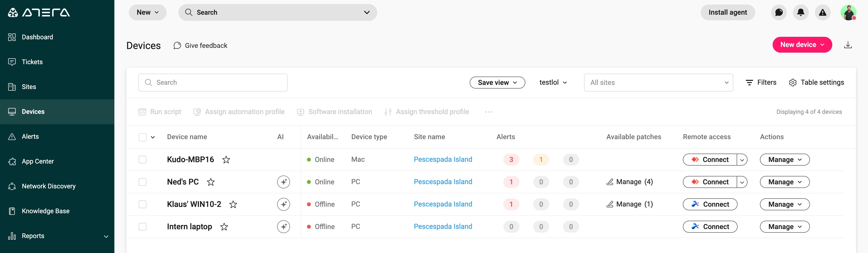Image resolution: width=868 pixels, height=253 pixels.
Task: Open the user profile avatar
Action: tap(848, 12)
